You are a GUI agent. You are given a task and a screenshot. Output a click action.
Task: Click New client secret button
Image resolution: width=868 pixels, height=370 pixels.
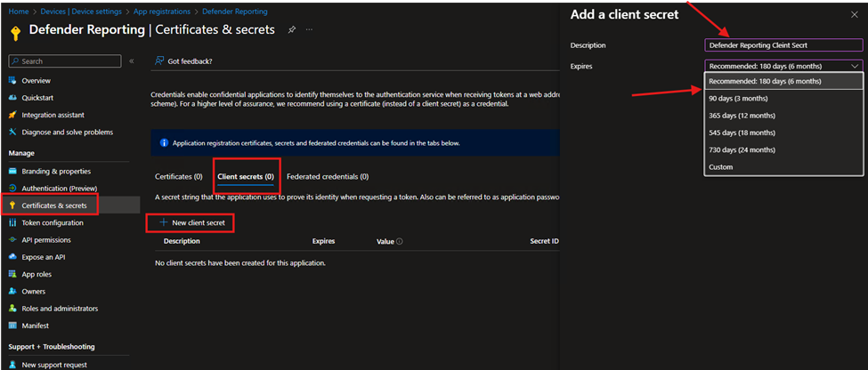coord(191,222)
